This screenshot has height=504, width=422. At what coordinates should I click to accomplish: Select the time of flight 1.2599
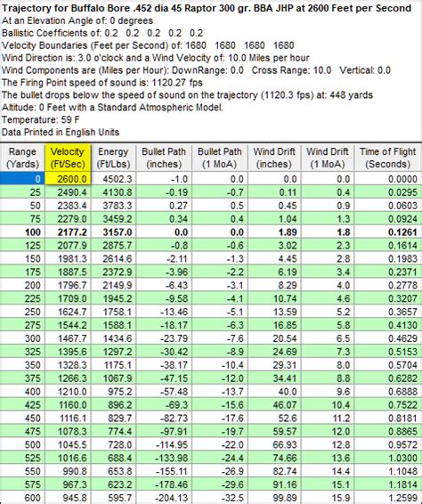pyautogui.click(x=387, y=498)
